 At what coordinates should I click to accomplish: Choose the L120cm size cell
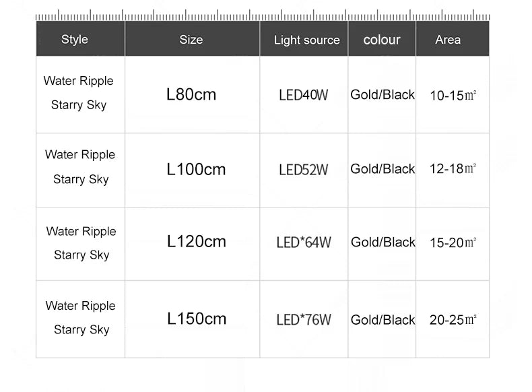[196, 241]
